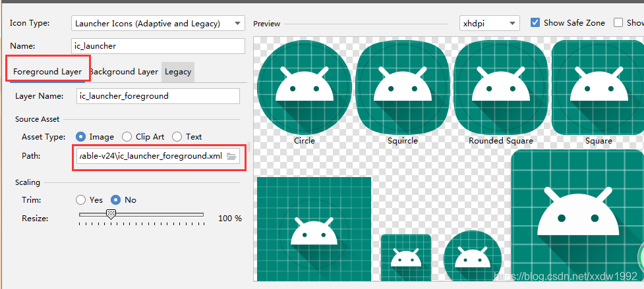Select Text asset type
644x289 pixels.
pos(177,136)
